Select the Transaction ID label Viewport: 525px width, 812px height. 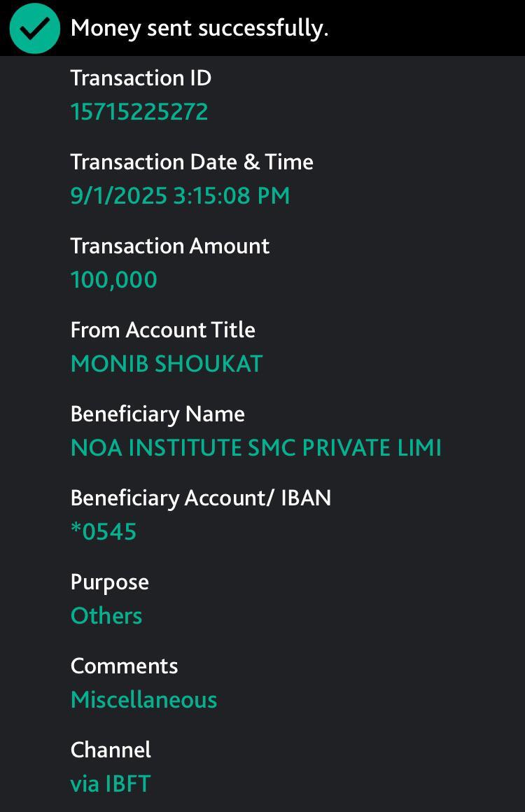click(x=141, y=78)
